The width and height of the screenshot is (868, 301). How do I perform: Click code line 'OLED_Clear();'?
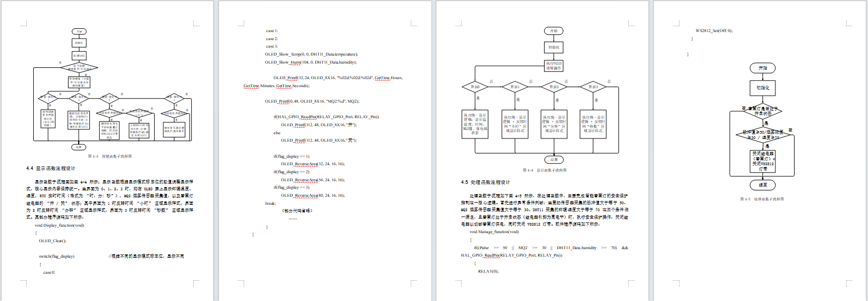(x=52, y=241)
